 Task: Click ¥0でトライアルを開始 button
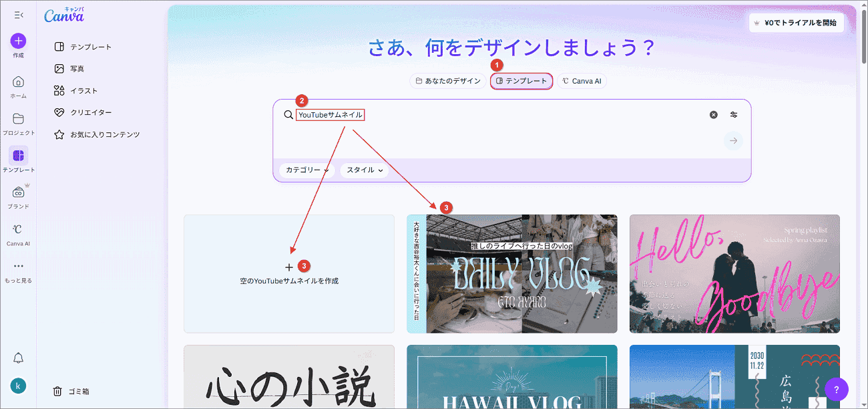(x=796, y=22)
